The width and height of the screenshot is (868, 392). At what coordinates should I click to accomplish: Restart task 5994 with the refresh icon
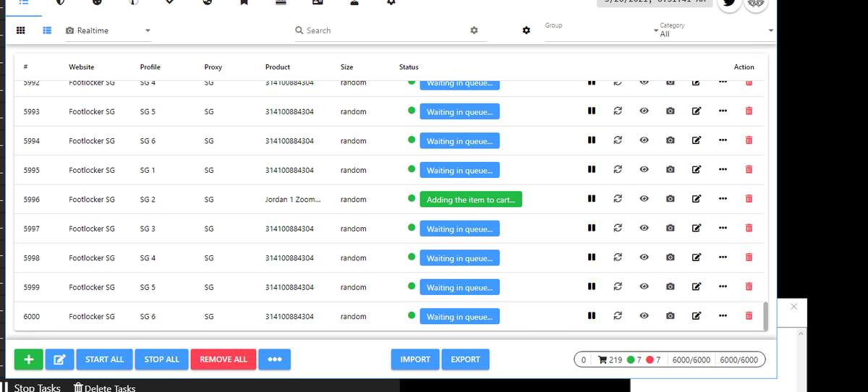click(617, 140)
